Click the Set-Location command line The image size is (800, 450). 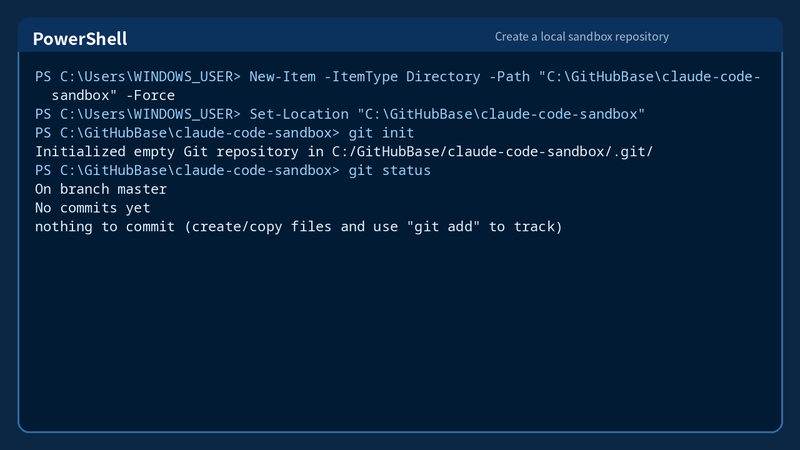(340, 114)
